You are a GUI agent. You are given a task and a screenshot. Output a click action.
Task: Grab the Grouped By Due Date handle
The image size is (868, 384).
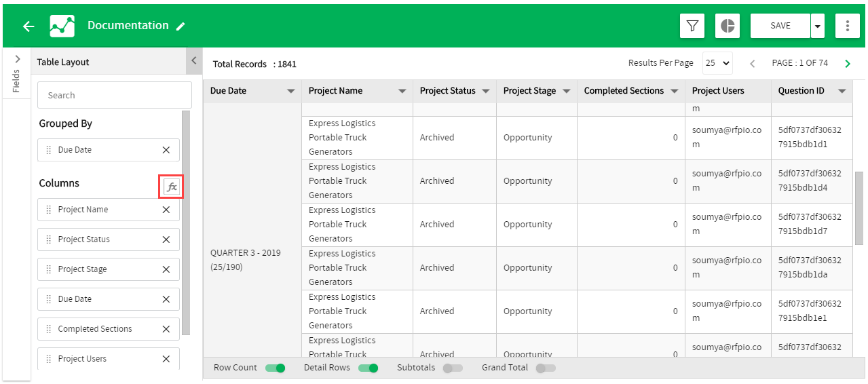pyautogui.click(x=48, y=150)
